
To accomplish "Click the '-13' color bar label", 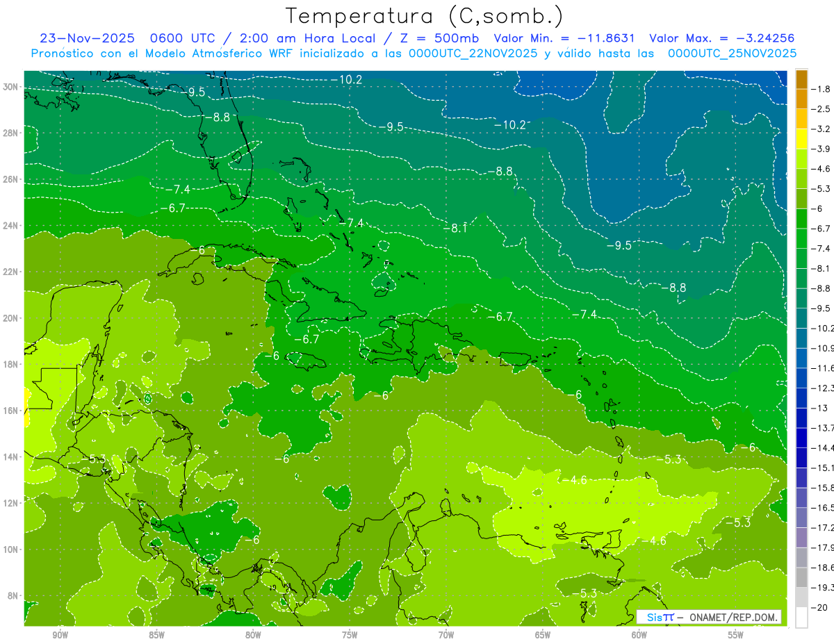I will (819, 408).
